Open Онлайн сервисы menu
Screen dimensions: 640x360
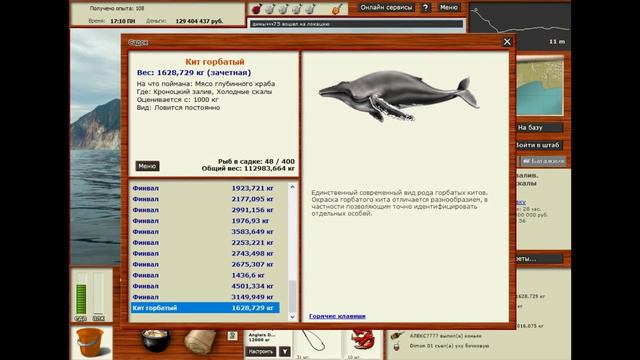[x=386, y=7]
